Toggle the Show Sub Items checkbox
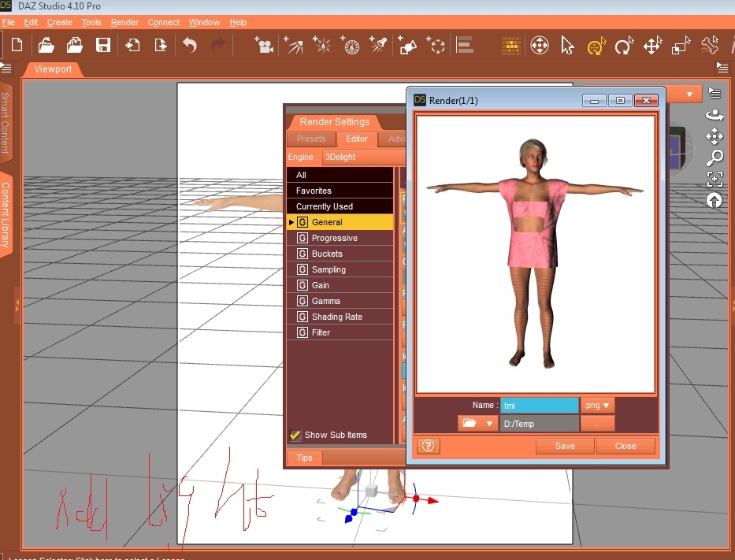Image resolution: width=735 pixels, height=560 pixels. pos(295,435)
